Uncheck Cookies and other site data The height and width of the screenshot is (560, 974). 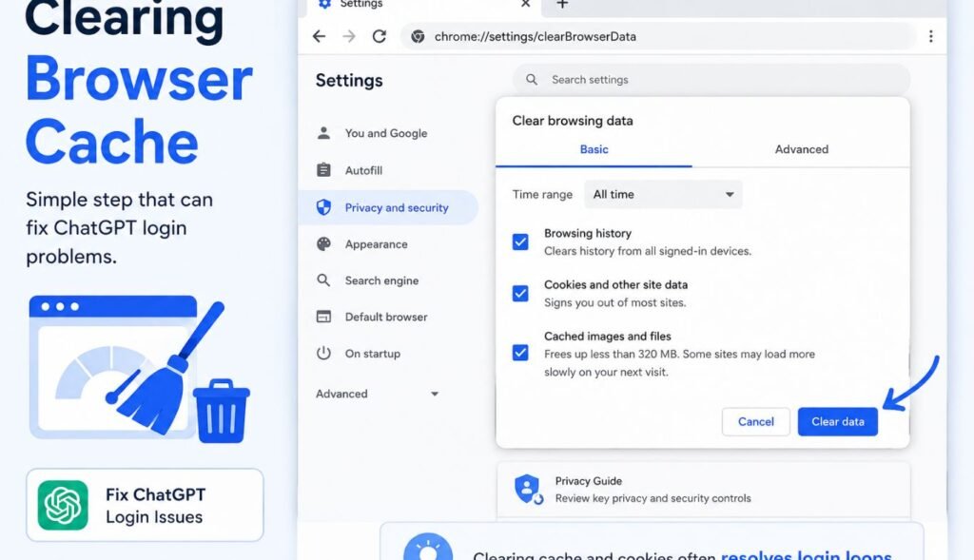click(520, 293)
